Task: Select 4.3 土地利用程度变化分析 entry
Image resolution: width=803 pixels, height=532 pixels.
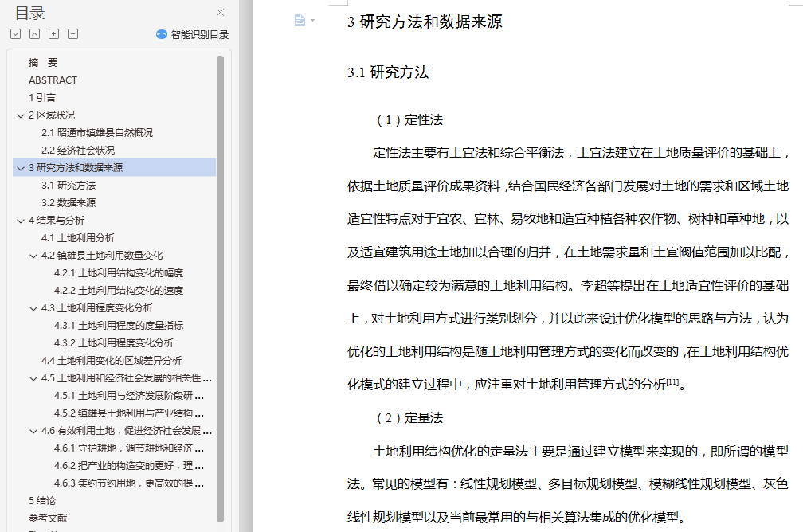Action: pyautogui.click(x=97, y=307)
